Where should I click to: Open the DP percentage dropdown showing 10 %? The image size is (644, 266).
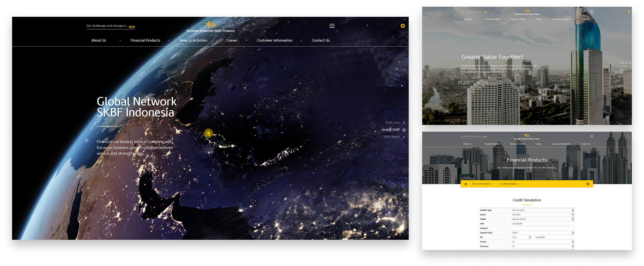pyautogui.click(x=521, y=237)
